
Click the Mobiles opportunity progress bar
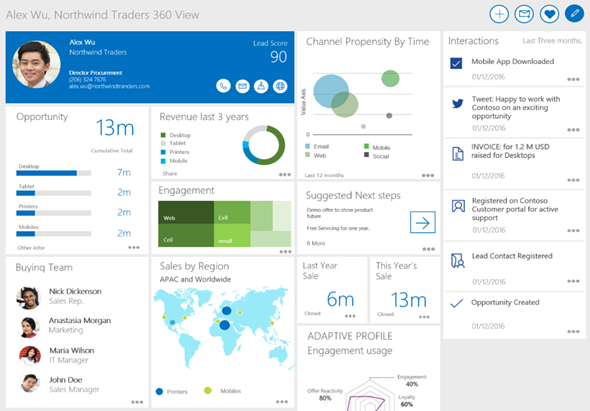pos(53,234)
